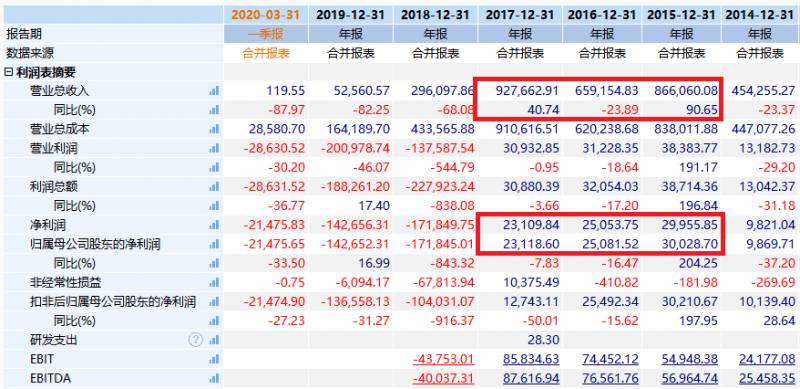This screenshot has width=800, height=389.
Task: Open chart icon for 利润总额 row
Action: tap(214, 187)
